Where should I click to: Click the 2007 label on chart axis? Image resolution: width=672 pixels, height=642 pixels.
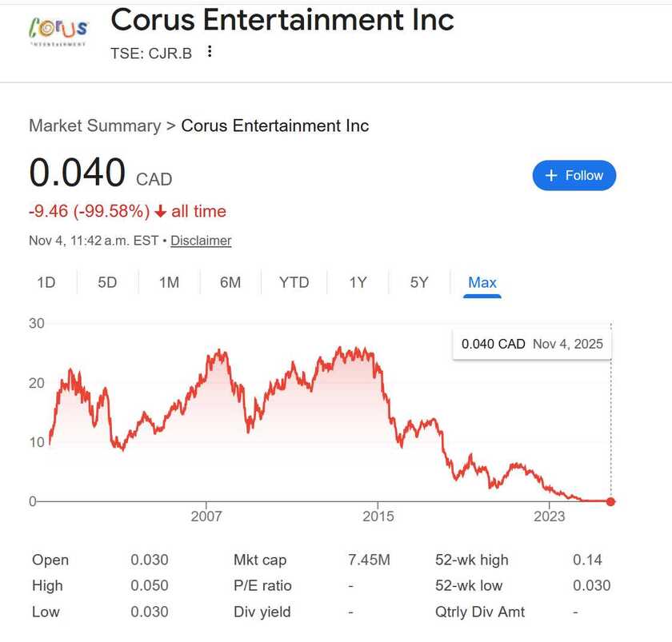point(206,516)
